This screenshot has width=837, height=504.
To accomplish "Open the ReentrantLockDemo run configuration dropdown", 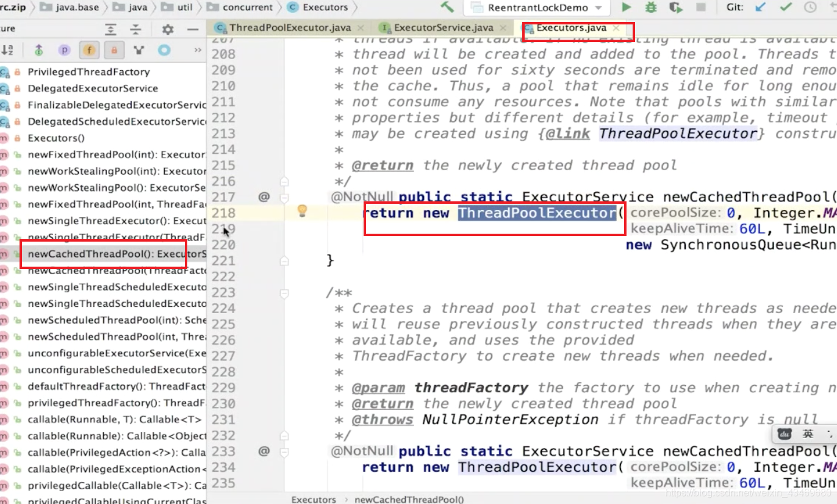I will [x=536, y=8].
